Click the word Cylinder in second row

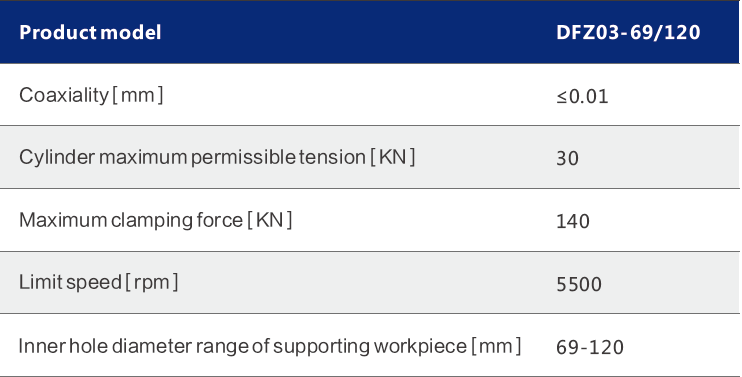click(x=56, y=158)
